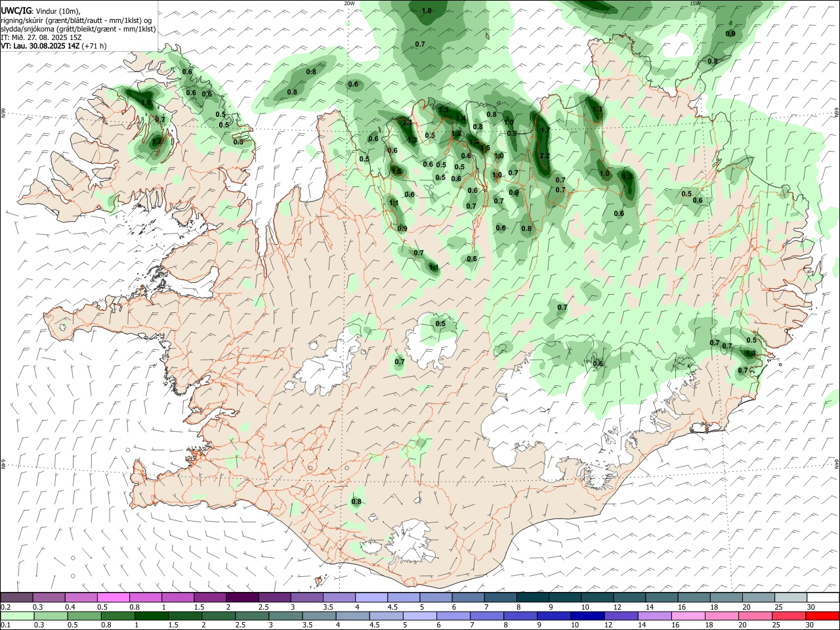840x630 pixels.
Task: Click the '0.1' label in the rain legend
Action: tap(7, 625)
